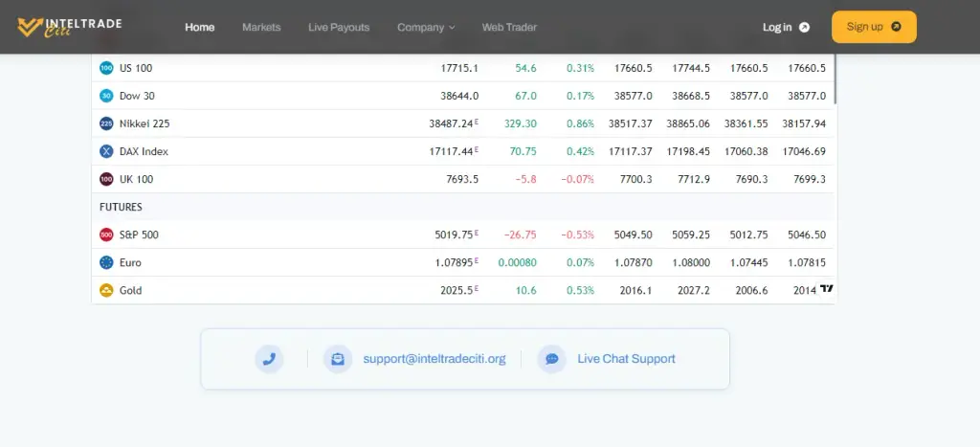Select the Dow 30 row name
The width and height of the screenshot is (980, 447).
tap(137, 96)
